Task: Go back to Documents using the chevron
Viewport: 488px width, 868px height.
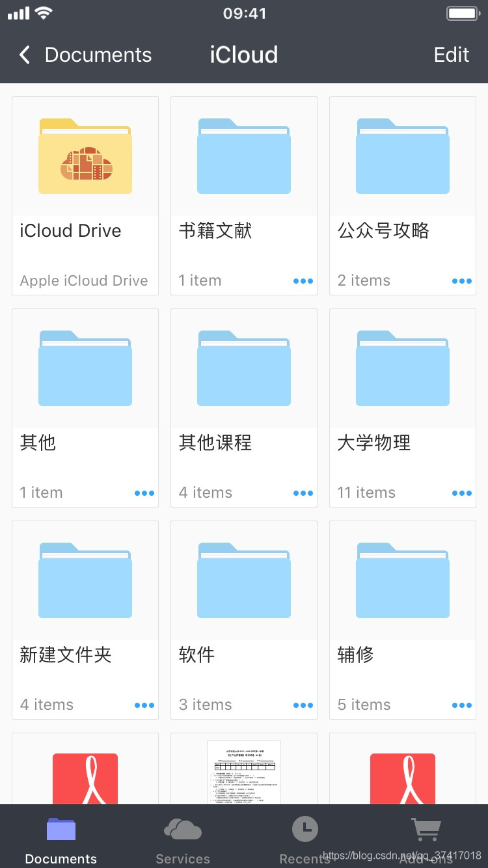Action: [25, 55]
